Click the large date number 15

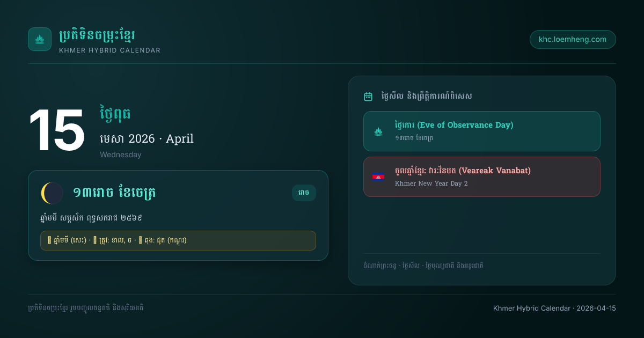[57, 131]
